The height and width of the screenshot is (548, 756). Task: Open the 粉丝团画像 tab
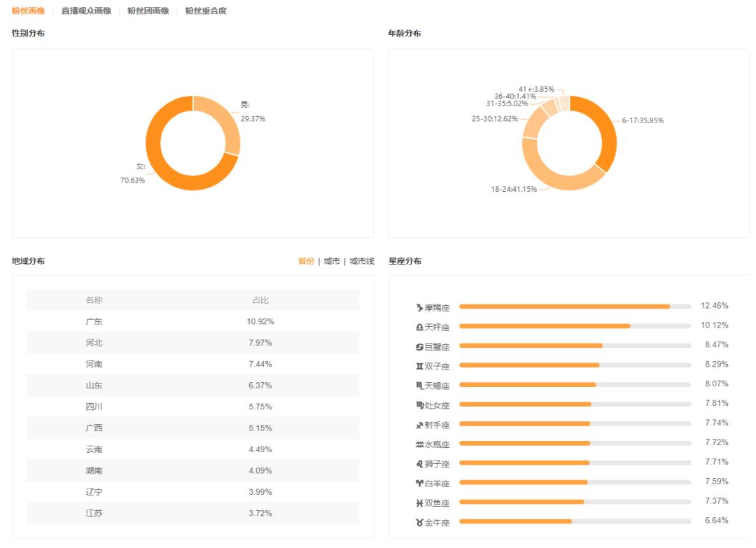click(148, 11)
